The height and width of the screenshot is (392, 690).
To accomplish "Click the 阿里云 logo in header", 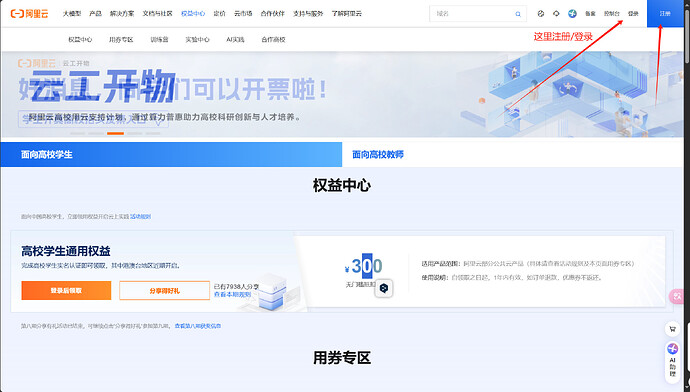I will tap(29, 14).
